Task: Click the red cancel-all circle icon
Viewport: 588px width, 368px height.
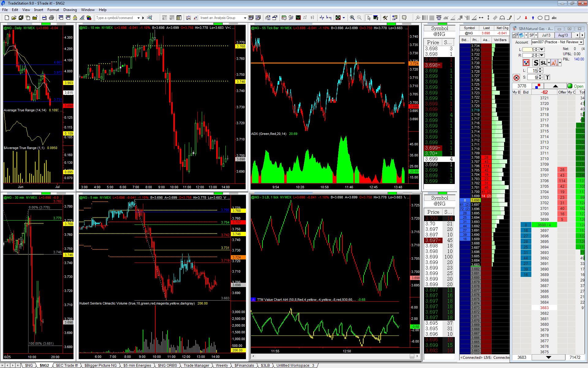Action: tap(516, 78)
